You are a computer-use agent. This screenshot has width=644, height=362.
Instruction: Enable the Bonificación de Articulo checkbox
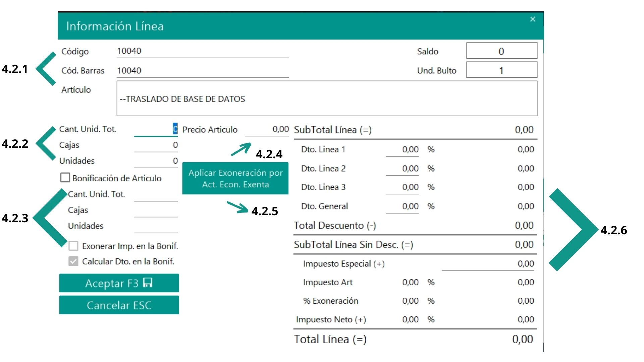tap(65, 178)
